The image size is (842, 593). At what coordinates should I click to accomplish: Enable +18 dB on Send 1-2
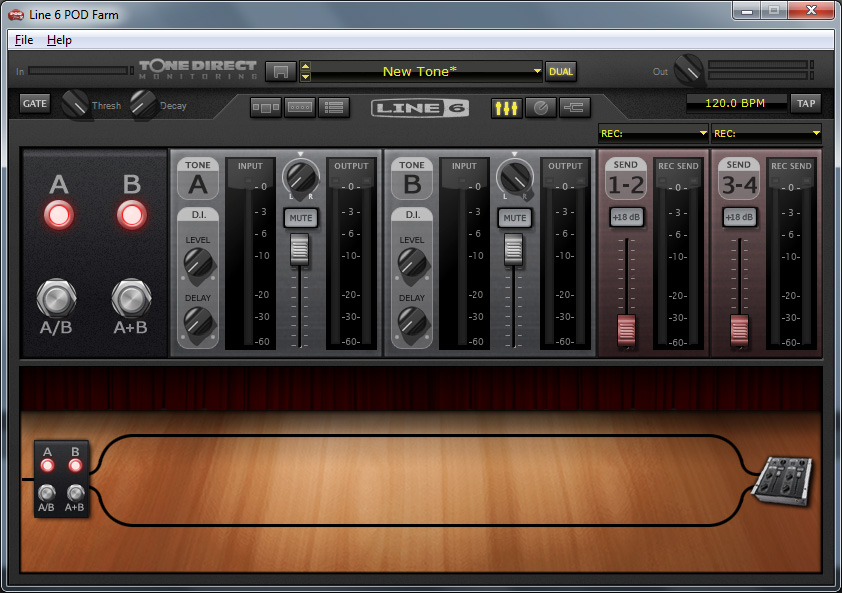[x=626, y=218]
